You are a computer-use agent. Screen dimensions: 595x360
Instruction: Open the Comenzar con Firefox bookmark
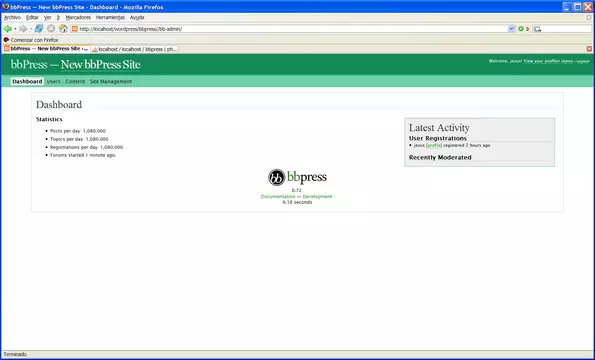31,40
